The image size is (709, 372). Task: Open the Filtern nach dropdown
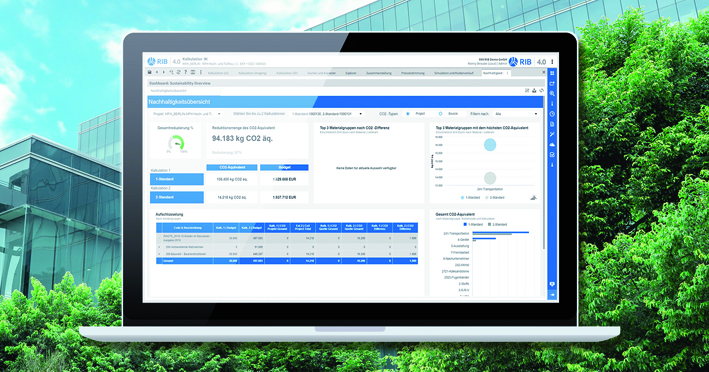point(516,114)
